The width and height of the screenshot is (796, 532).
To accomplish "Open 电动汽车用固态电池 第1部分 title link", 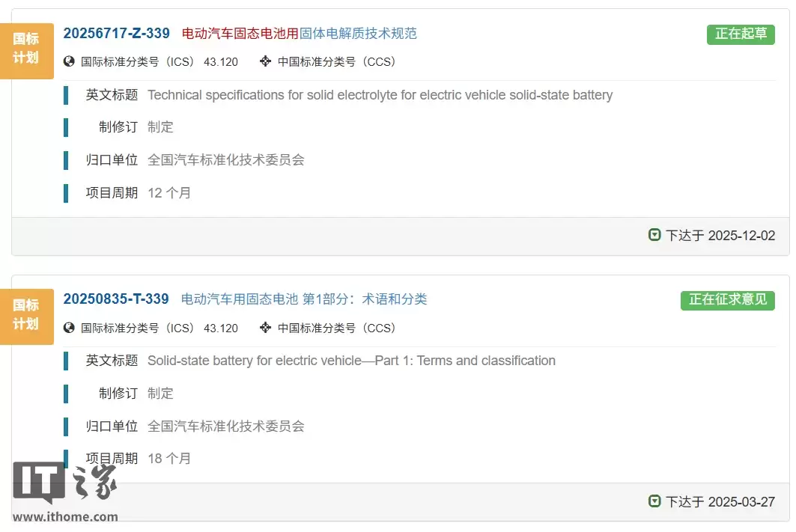I will [304, 299].
